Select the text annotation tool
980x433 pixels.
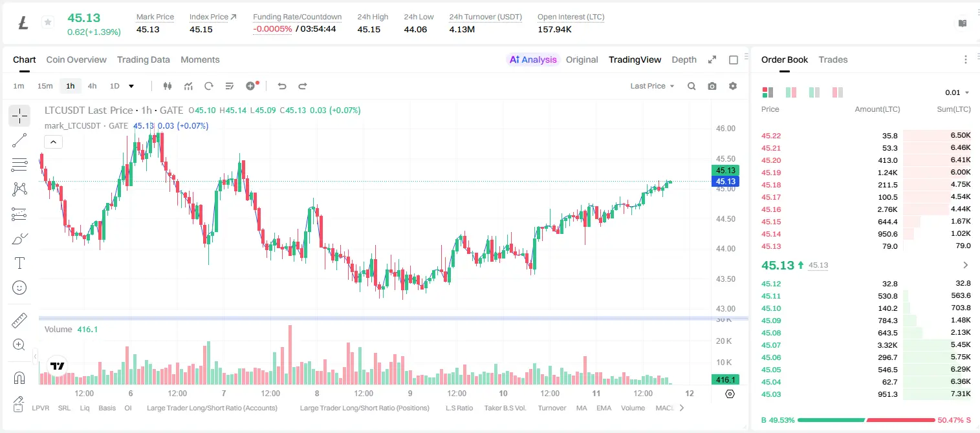click(x=19, y=263)
